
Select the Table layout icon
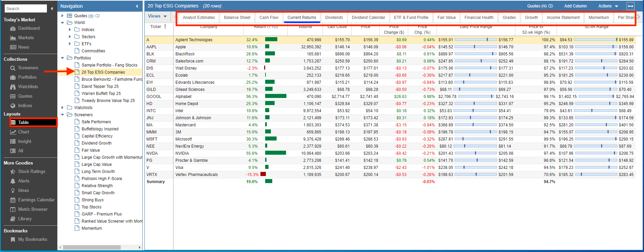pyautogui.click(x=13, y=123)
